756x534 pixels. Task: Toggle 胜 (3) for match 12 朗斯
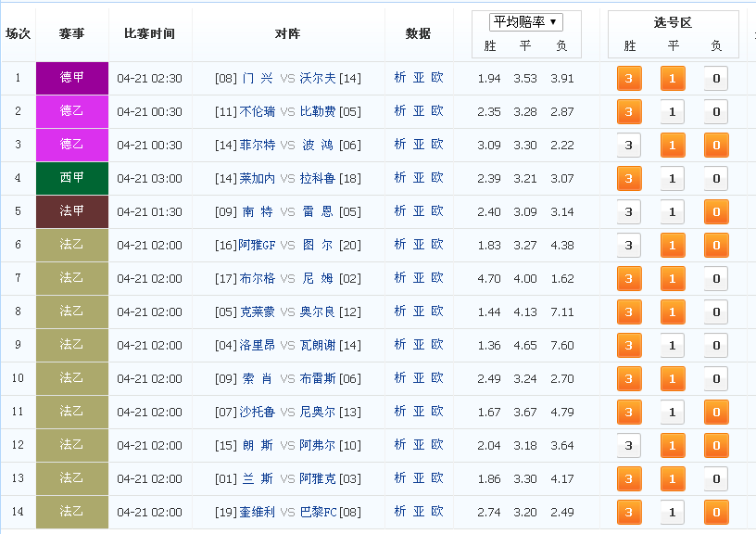click(629, 445)
